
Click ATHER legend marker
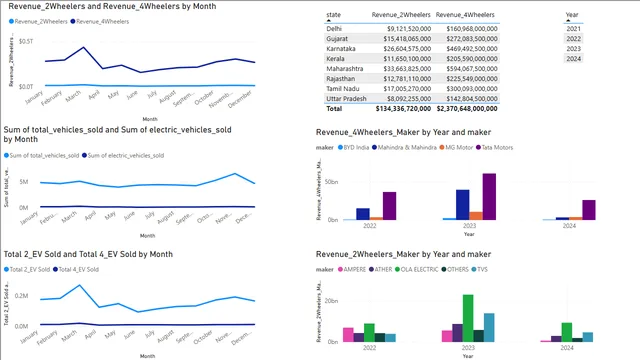pyautogui.click(x=371, y=269)
